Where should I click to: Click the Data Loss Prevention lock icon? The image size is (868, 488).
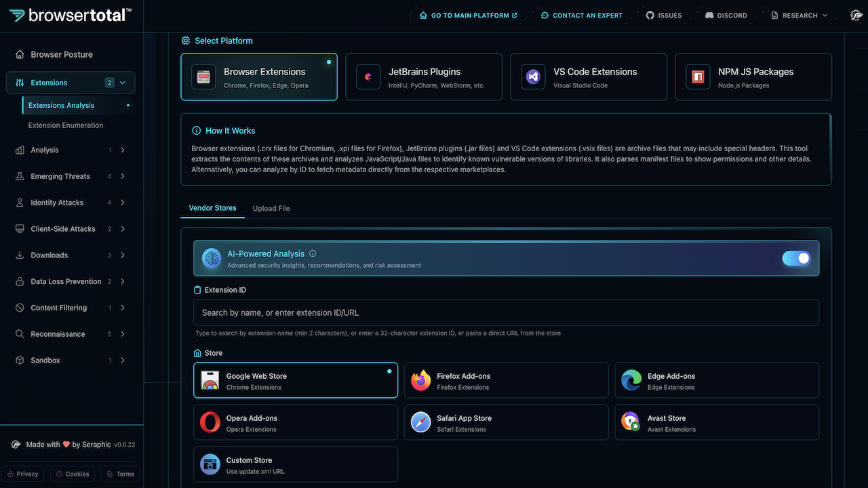pyautogui.click(x=19, y=281)
